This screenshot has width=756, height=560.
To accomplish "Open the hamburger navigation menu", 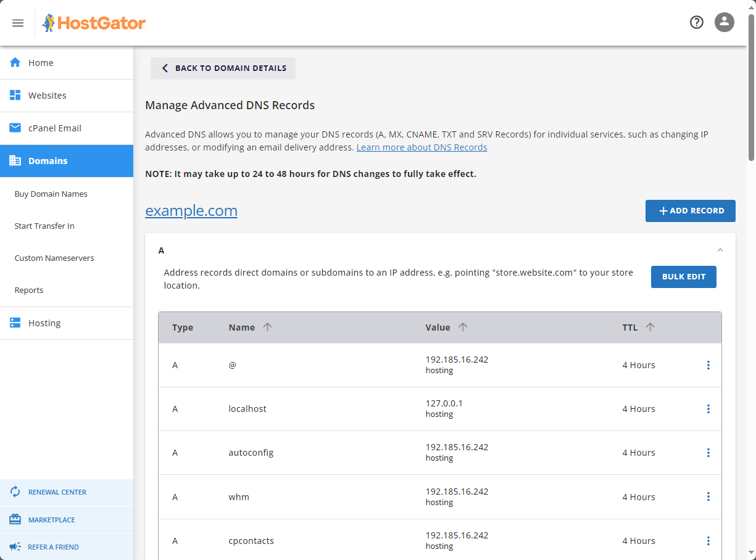I will 17,22.
